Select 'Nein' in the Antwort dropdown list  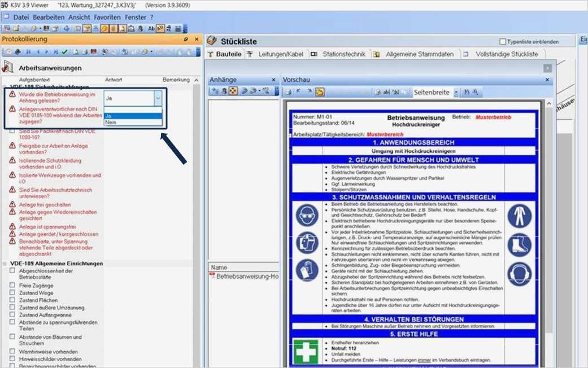pos(133,122)
